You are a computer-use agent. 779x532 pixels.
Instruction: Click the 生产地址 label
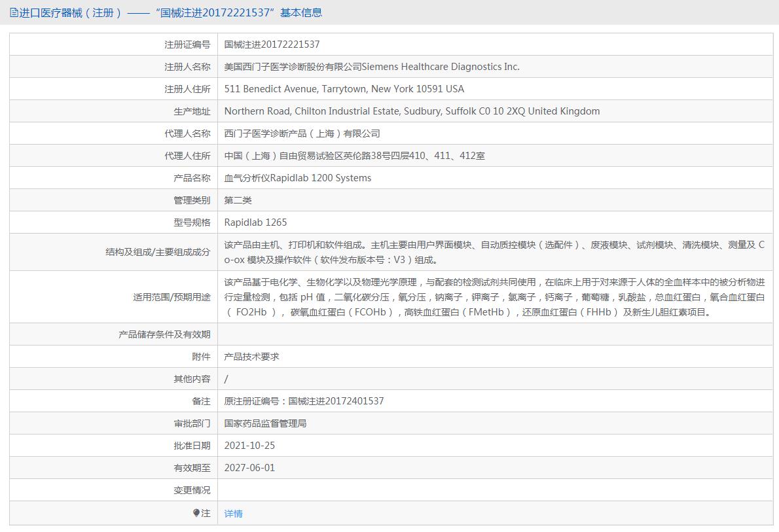(x=192, y=111)
